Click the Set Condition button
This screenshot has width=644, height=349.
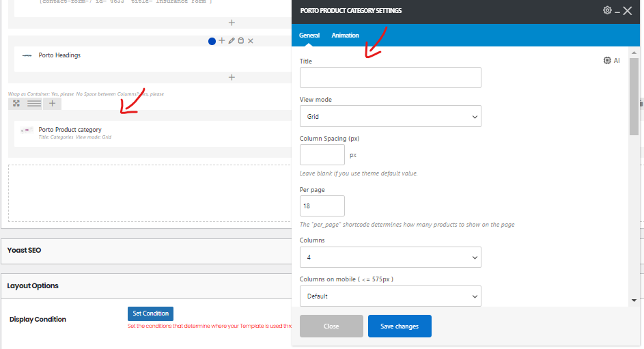150,313
